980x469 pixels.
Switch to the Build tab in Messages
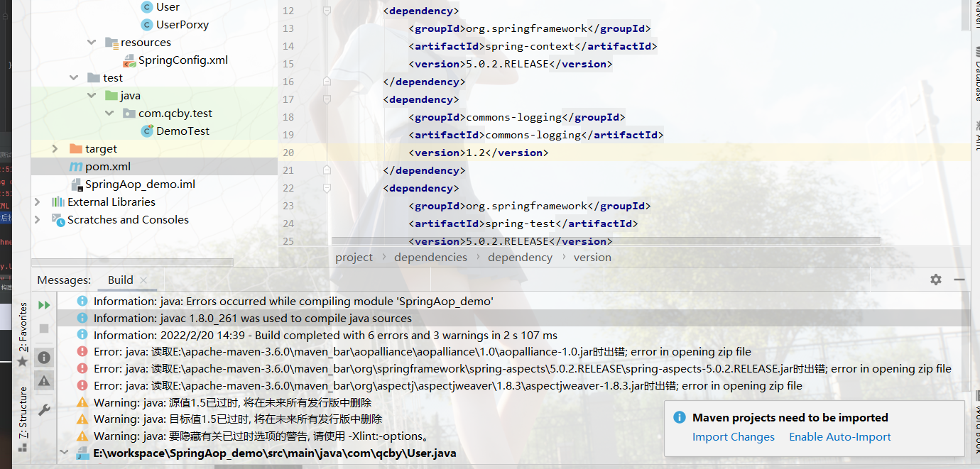[120, 280]
